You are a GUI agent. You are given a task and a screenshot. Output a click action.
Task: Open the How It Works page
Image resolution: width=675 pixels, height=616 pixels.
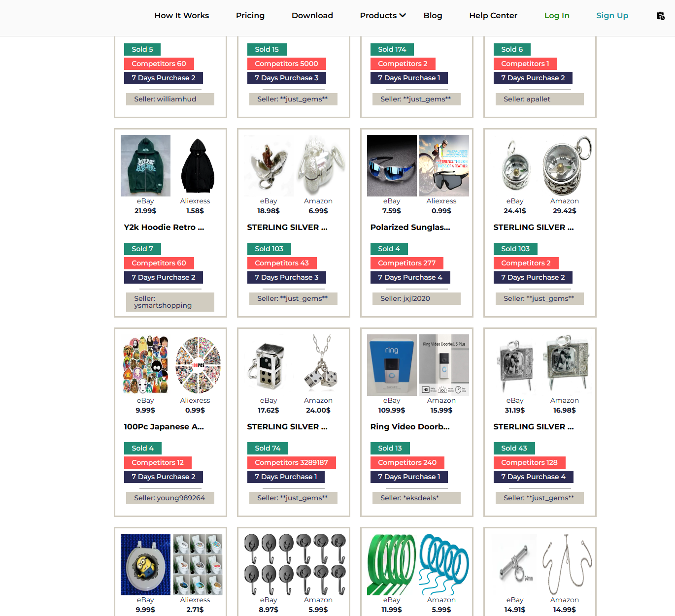(182, 15)
